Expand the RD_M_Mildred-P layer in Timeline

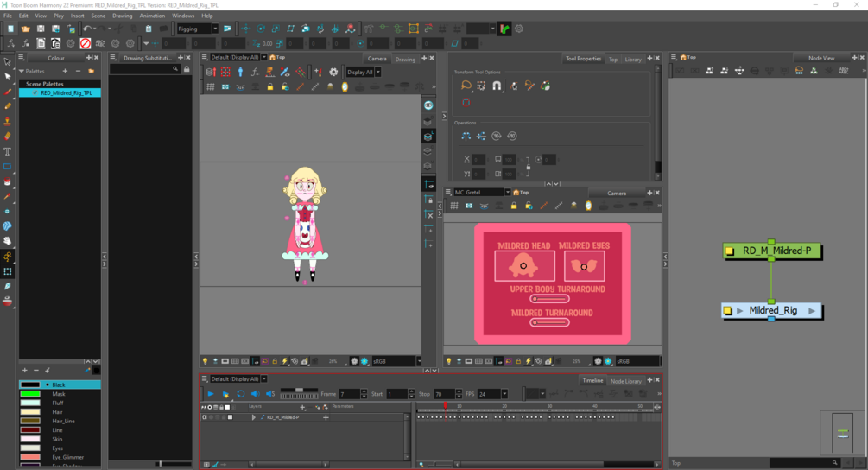[x=254, y=417]
